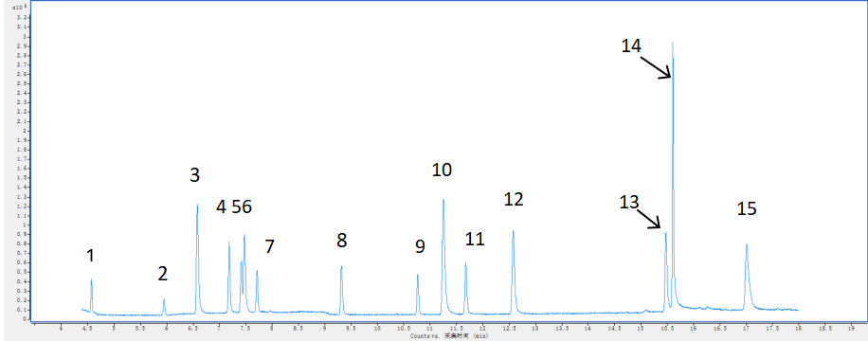The width and height of the screenshot is (868, 341).
Task: Select peak label 14 with arrow
Action: tap(631, 45)
